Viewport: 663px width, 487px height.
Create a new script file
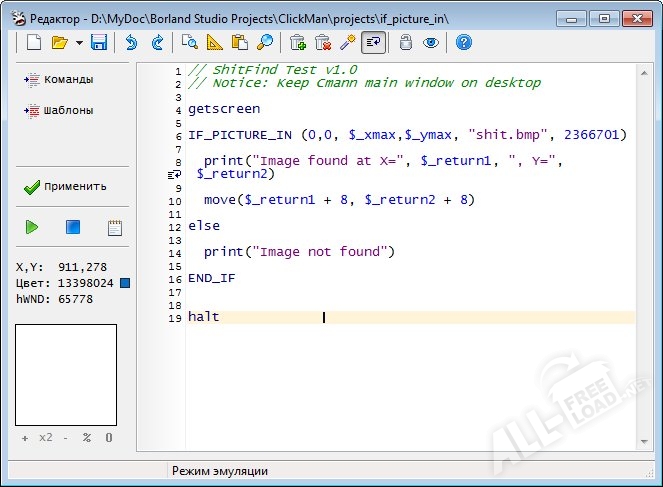tap(33, 42)
